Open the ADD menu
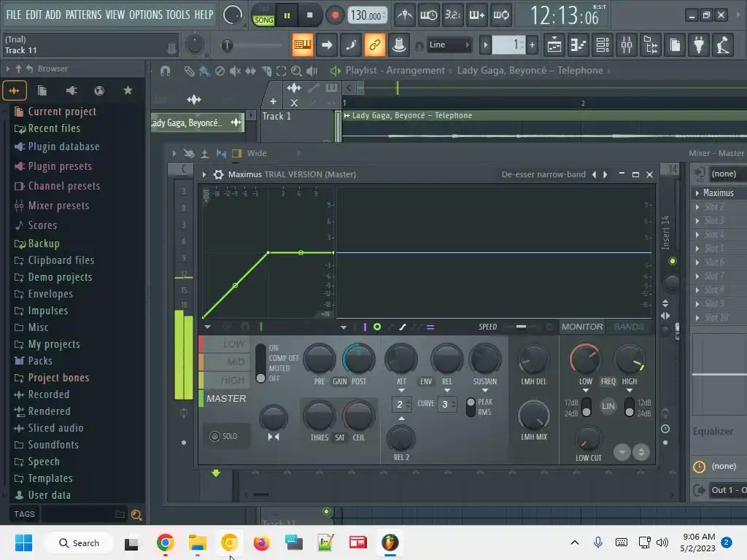Image resolution: width=747 pixels, height=560 pixels. (x=53, y=15)
